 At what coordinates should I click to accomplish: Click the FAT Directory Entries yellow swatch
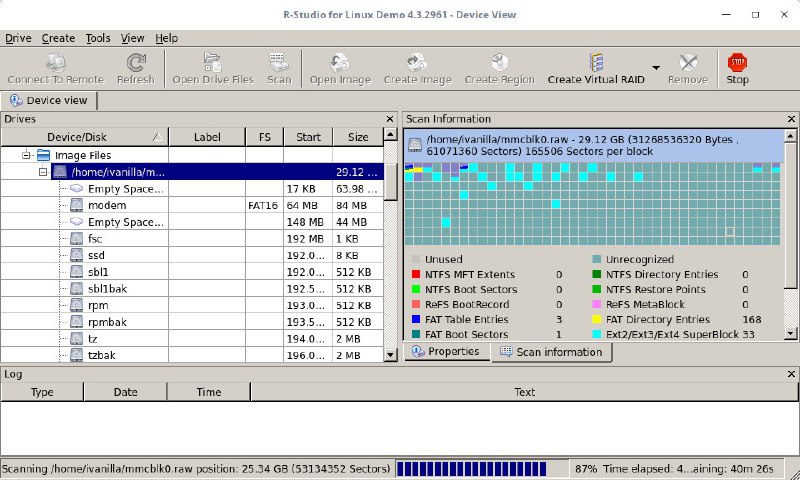pyautogui.click(x=596, y=319)
